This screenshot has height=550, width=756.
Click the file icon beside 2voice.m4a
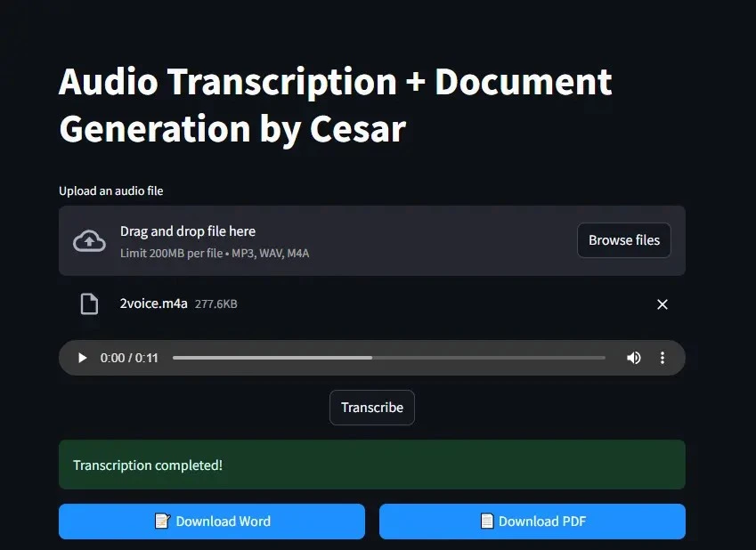(x=89, y=303)
